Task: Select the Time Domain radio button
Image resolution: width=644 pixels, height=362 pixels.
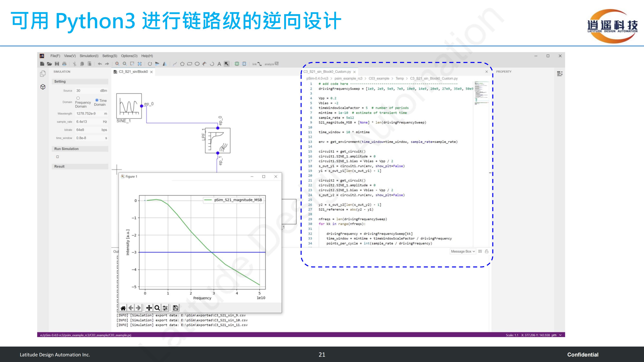Action: (97, 100)
